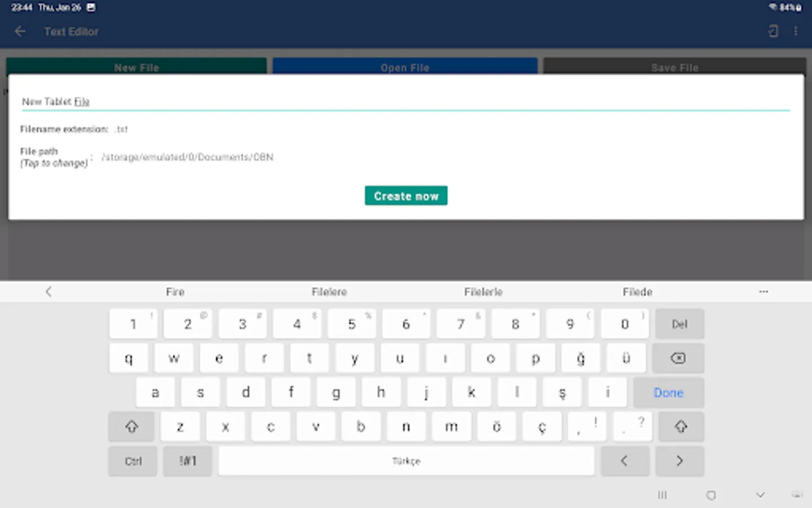Show more suggestions via the three-dot icon
This screenshot has width=812, height=508.
tap(764, 292)
